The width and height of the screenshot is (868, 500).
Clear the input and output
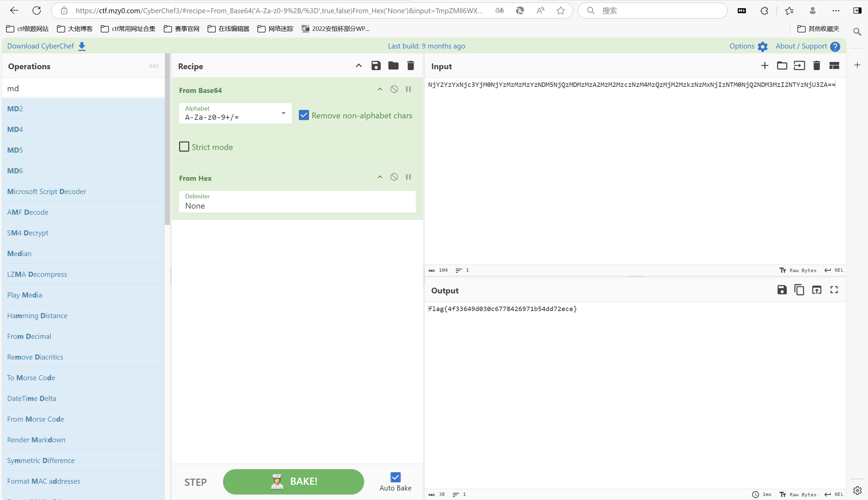pyautogui.click(x=817, y=65)
